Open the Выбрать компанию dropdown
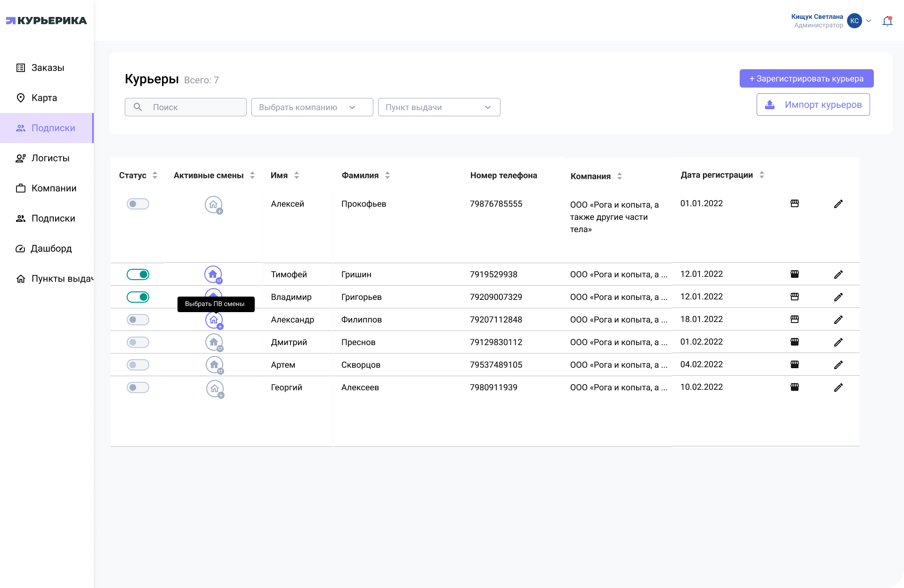904x588 pixels. 312,107
